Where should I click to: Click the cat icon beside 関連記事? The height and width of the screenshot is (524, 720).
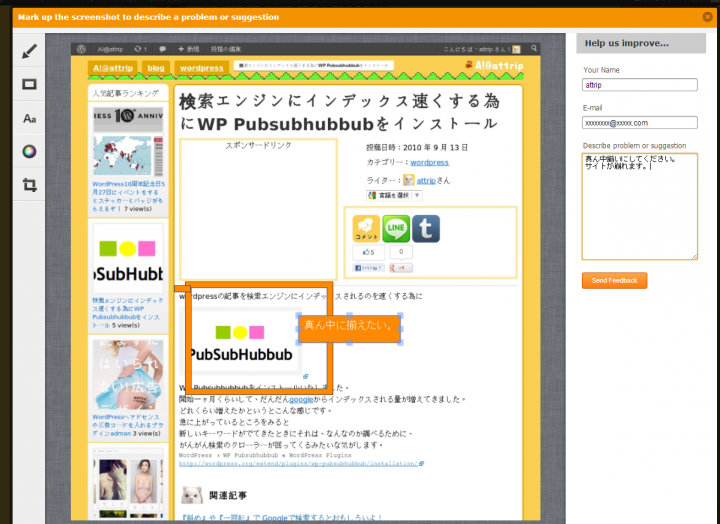tap(192, 495)
